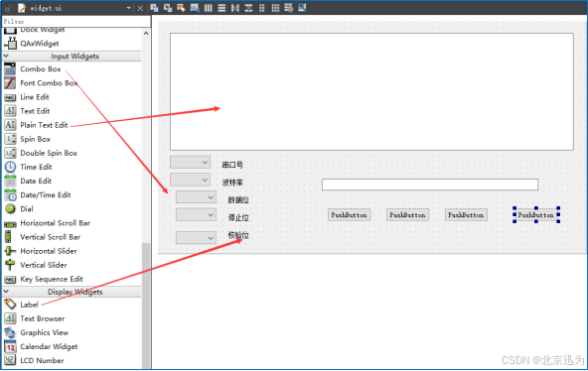588x371 pixels.
Task: Open the combo box beside 数据位
Action: [x=196, y=197]
